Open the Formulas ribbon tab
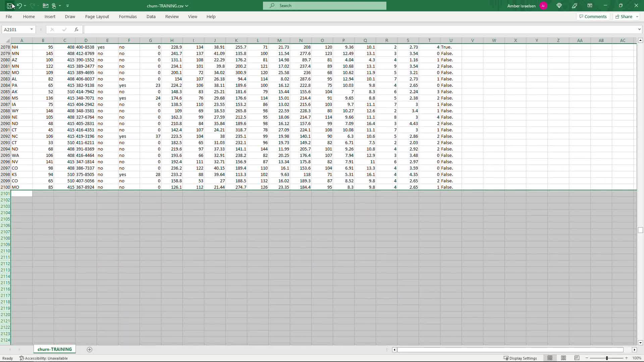This screenshot has height=362, width=644. (x=128, y=16)
